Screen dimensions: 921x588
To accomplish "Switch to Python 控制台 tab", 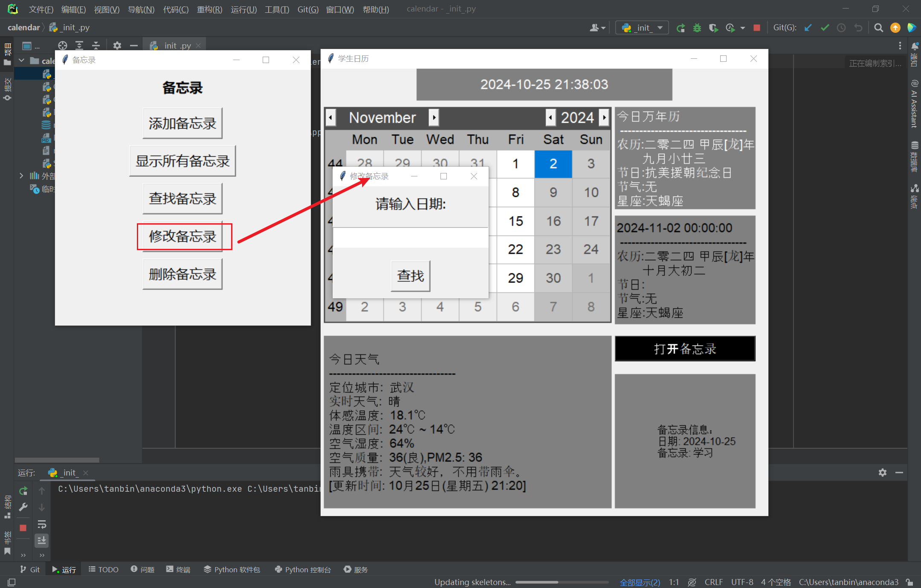I will (x=303, y=570).
